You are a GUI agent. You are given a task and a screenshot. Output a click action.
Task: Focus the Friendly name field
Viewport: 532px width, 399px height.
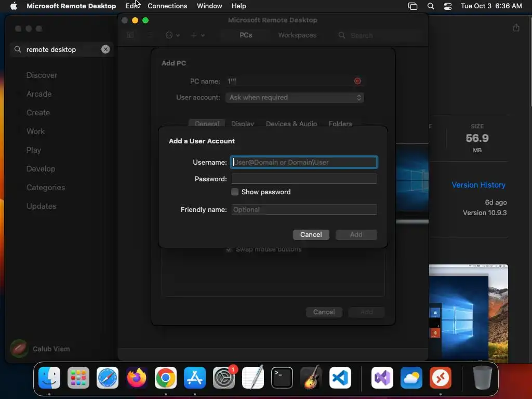pyautogui.click(x=304, y=210)
